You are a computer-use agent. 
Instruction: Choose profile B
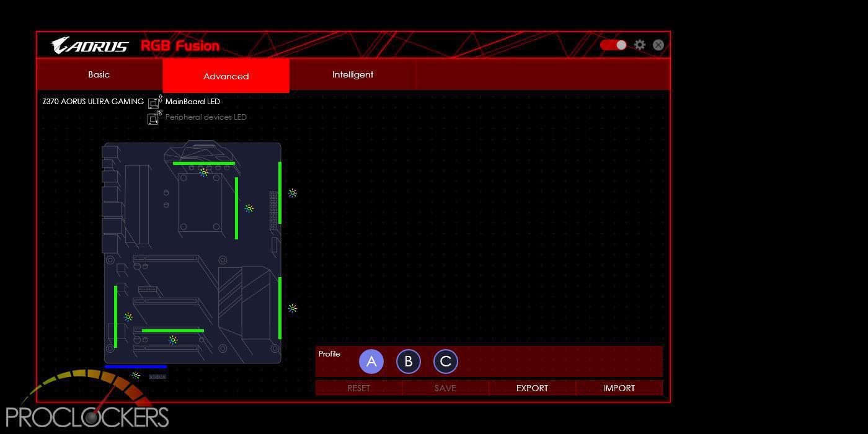[409, 361]
